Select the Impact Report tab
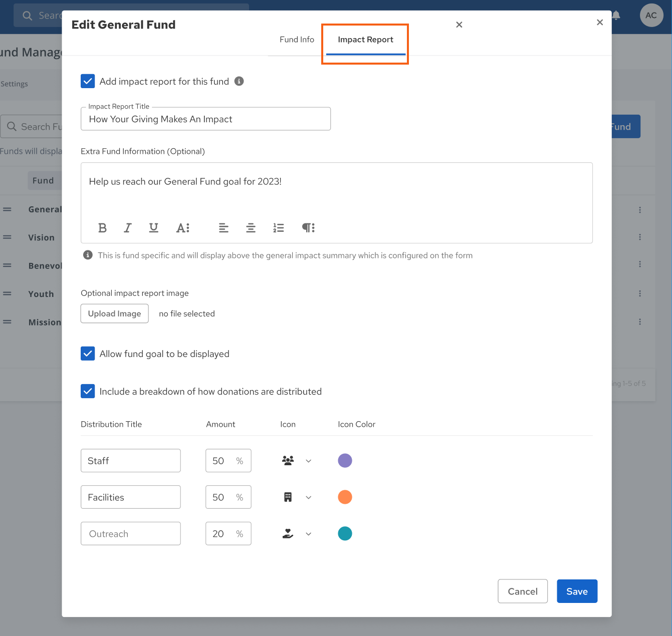This screenshot has width=672, height=636. pyautogui.click(x=365, y=40)
